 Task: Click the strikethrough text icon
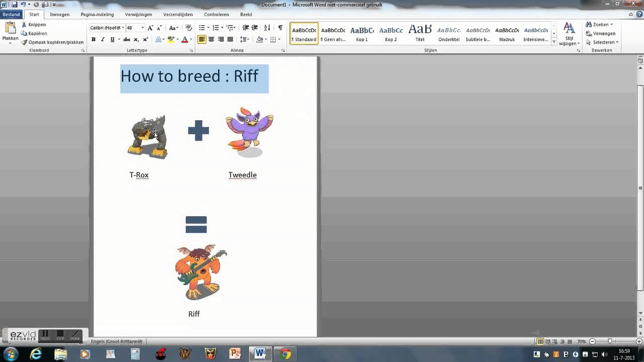click(127, 39)
